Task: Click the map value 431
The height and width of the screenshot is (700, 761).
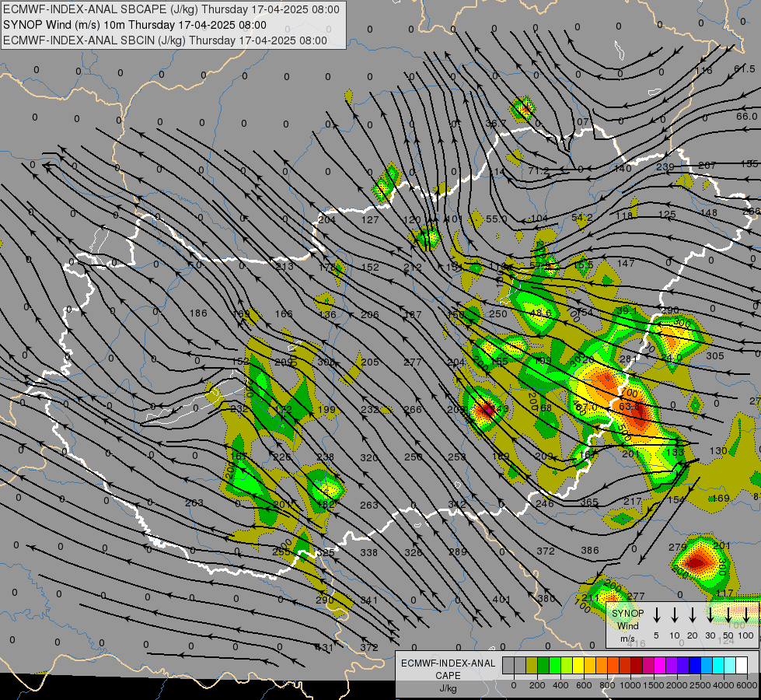Action: 323,647
